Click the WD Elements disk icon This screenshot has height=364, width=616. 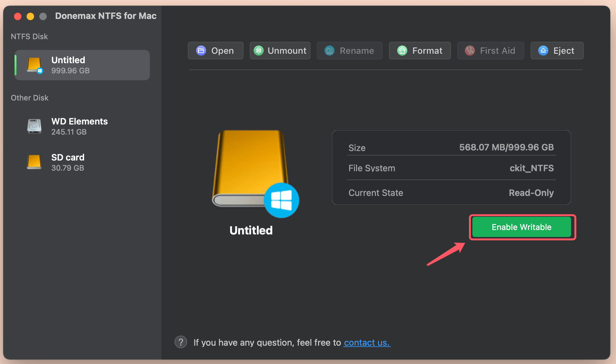click(x=34, y=126)
